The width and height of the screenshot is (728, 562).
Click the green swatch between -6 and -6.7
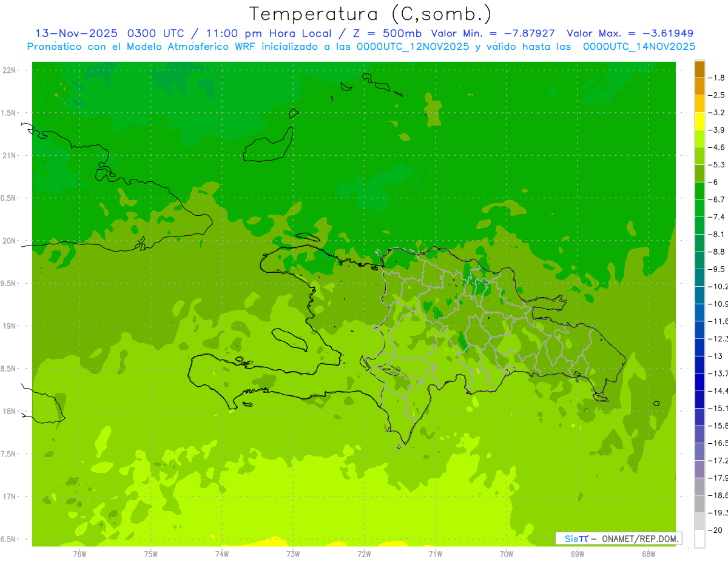pyautogui.click(x=699, y=191)
